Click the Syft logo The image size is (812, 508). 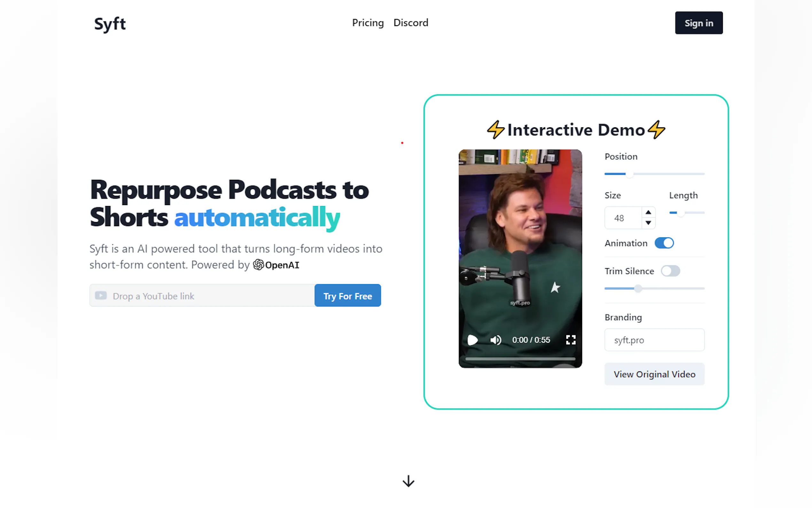(110, 24)
